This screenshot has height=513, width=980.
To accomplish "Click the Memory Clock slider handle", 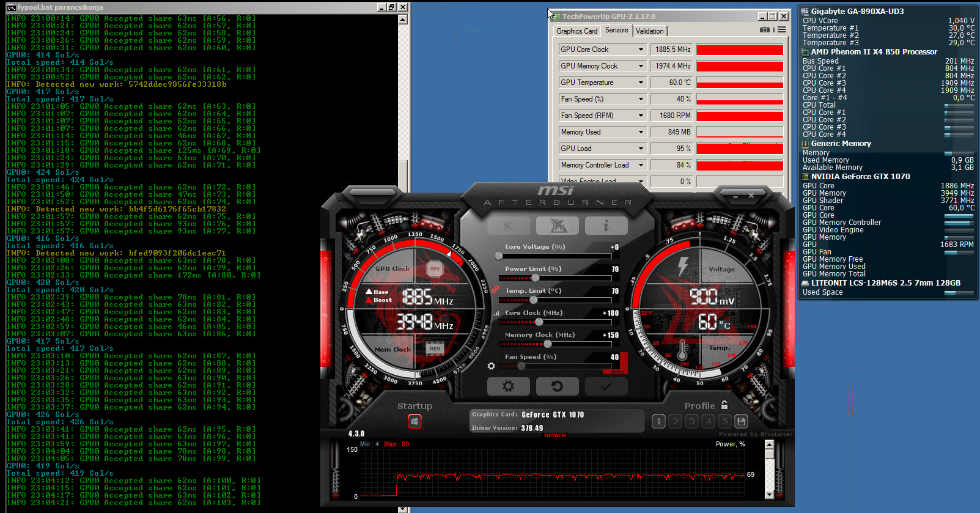I will 548,344.
